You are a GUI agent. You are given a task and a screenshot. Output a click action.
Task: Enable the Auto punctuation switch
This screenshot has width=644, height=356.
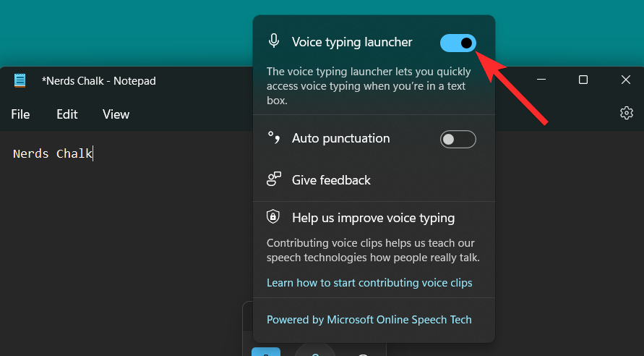(458, 140)
